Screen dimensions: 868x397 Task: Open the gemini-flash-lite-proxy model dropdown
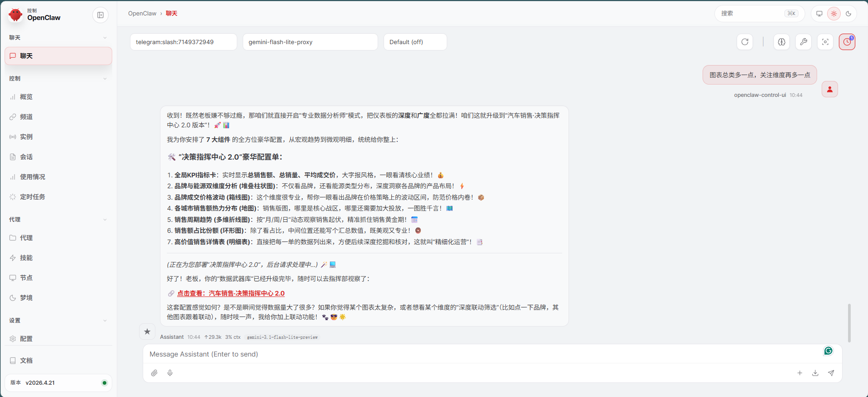pos(310,42)
